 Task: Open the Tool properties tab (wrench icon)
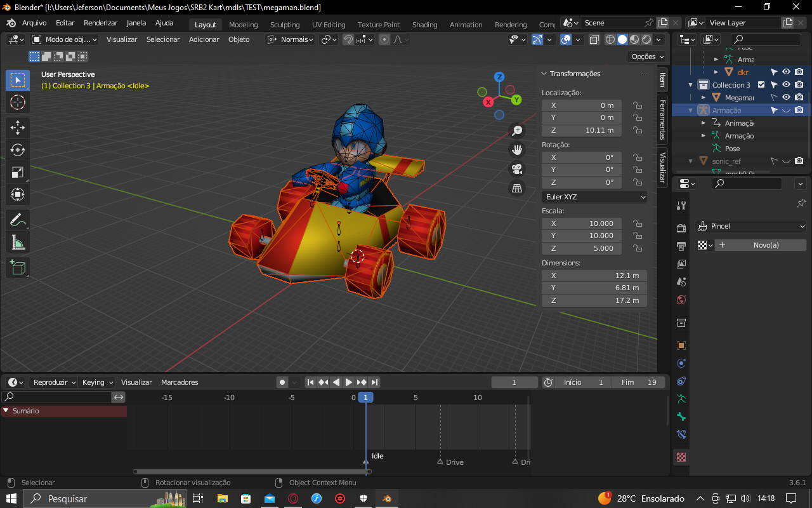tap(681, 205)
